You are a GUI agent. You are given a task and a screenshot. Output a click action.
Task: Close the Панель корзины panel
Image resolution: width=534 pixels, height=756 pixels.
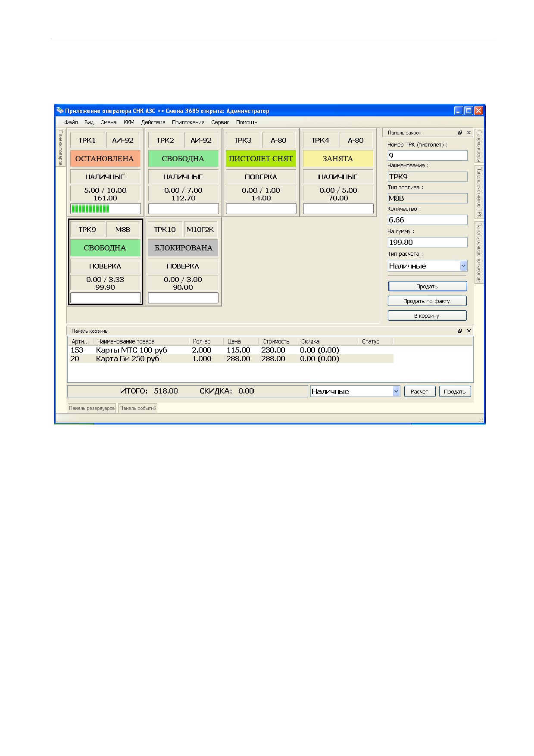tap(469, 331)
